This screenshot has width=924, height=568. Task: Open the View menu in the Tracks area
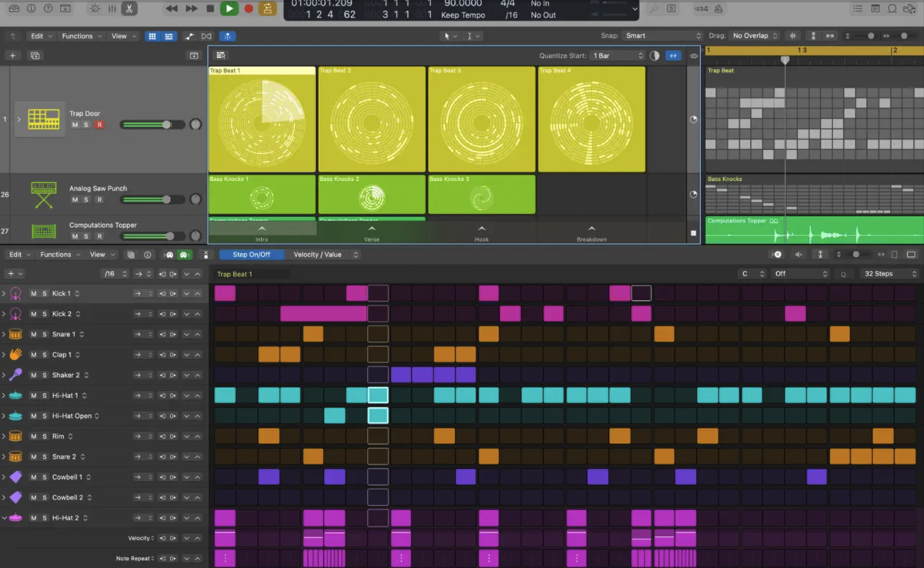[122, 36]
